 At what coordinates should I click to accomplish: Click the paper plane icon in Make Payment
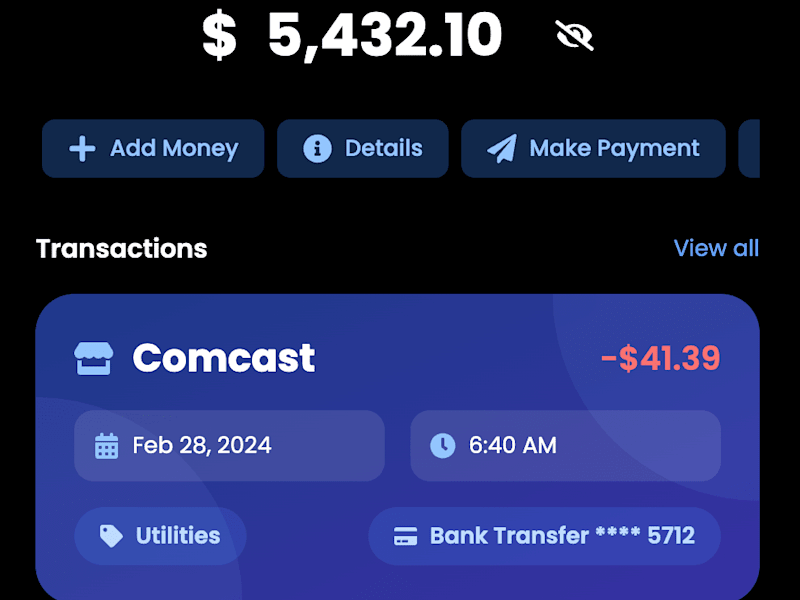pos(502,148)
